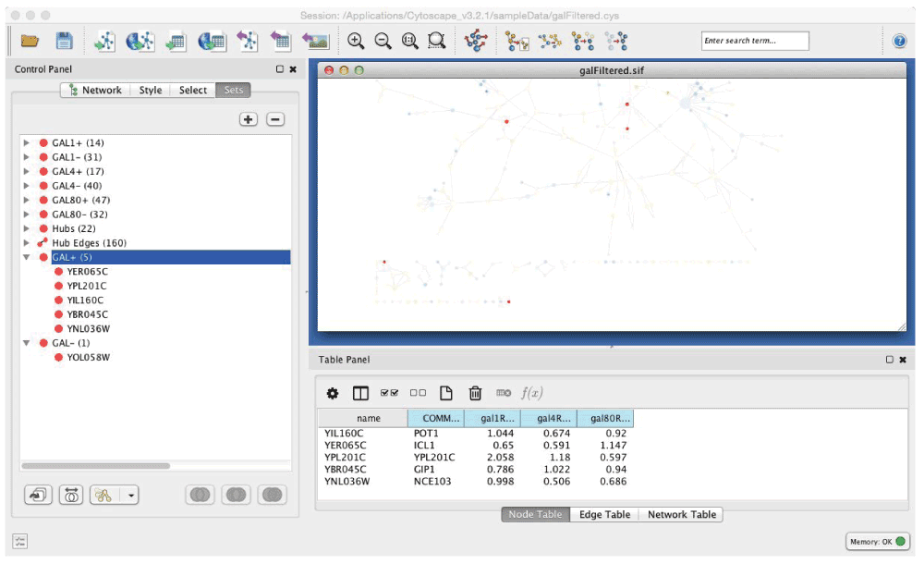924x564 pixels.
Task: Apply the preferred layout icon
Action: [x=476, y=41]
